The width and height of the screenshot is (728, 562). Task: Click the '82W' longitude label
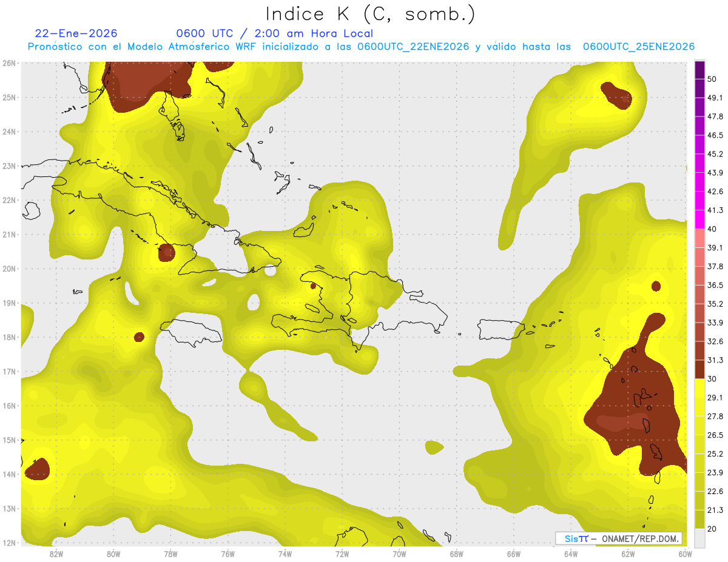[56, 554]
